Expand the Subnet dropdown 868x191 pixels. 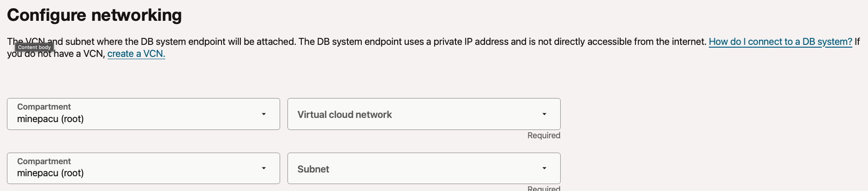(424, 168)
